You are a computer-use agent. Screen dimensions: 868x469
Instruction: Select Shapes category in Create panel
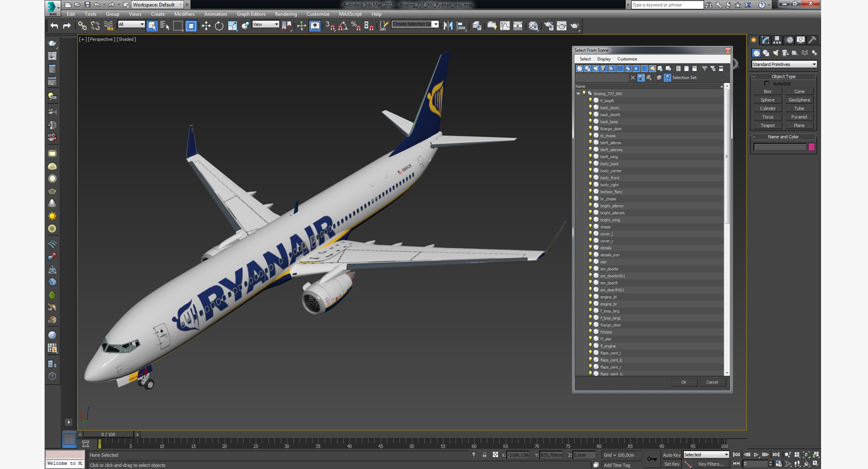766,53
